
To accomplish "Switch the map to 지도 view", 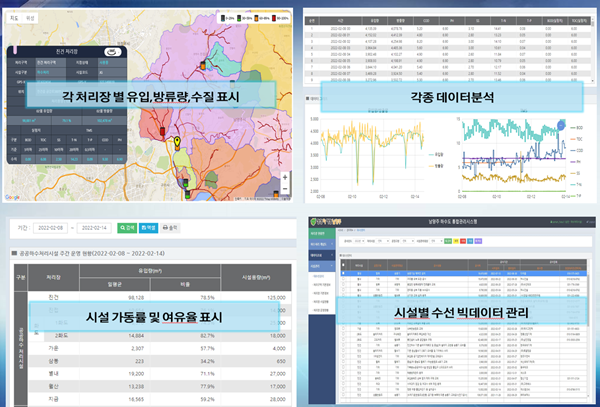I will pos(14,18).
